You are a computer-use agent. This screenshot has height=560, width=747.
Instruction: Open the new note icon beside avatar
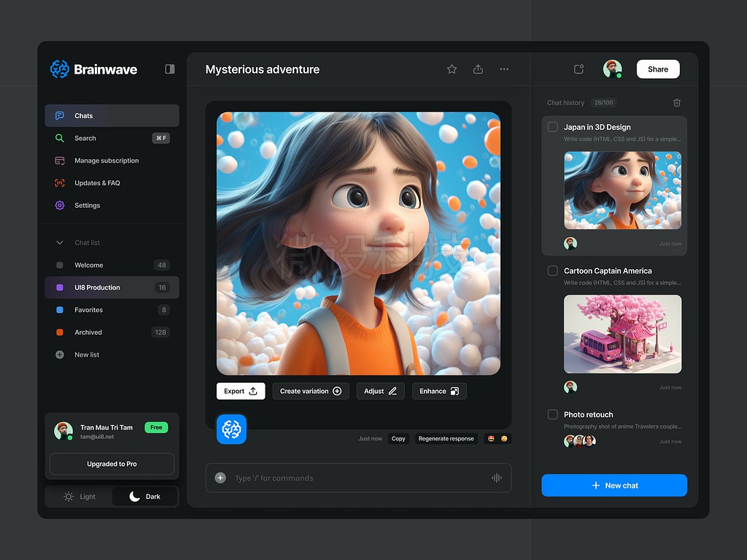(x=578, y=69)
